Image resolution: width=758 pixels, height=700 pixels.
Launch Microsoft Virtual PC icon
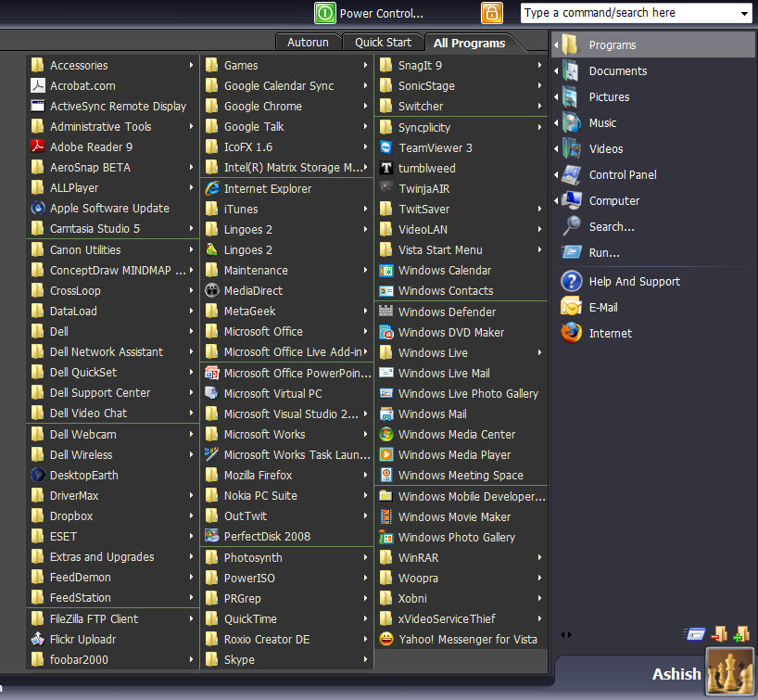click(x=211, y=393)
